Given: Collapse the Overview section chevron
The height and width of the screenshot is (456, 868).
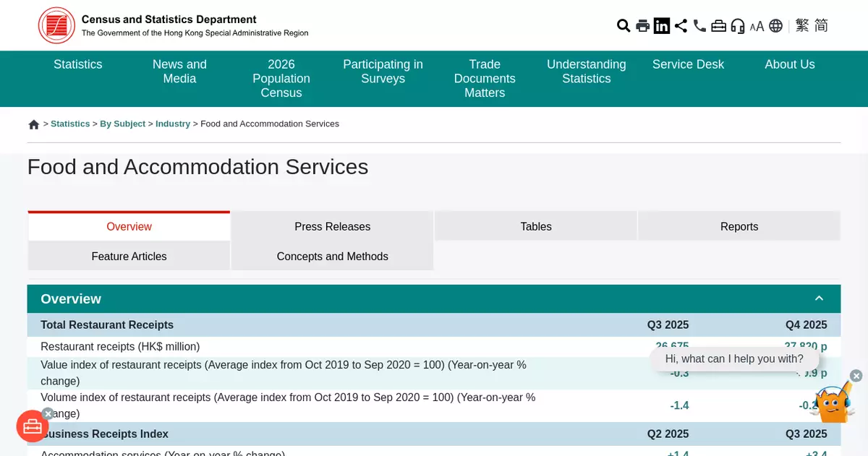Looking at the screenshot, I should click(819, 298).
